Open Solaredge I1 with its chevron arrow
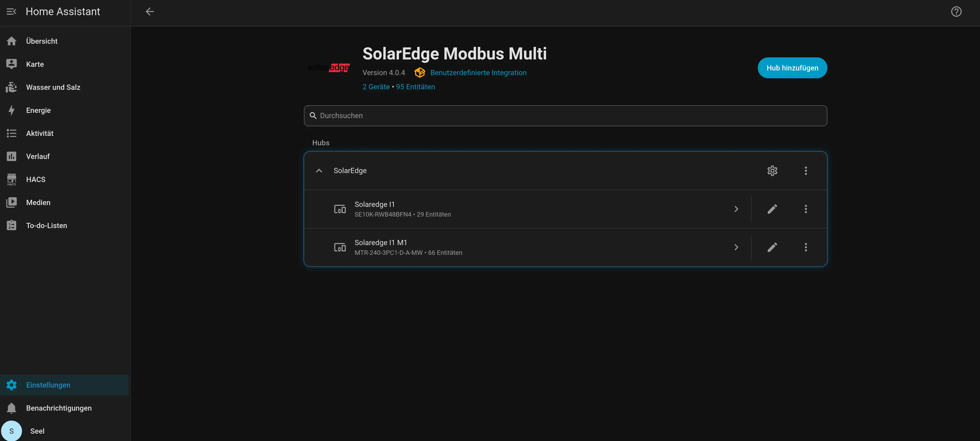 click(736, 209)
